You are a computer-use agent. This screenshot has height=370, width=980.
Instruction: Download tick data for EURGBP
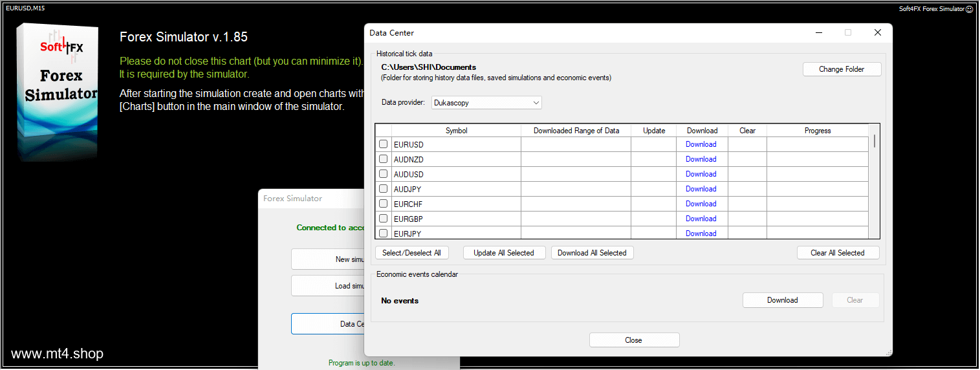coord(701,219)
